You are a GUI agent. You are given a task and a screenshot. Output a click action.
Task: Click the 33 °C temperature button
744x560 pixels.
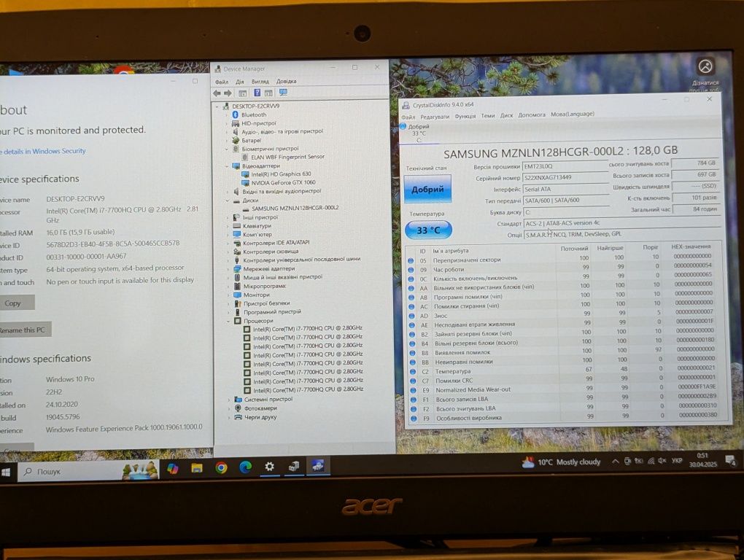pos(428,230)
